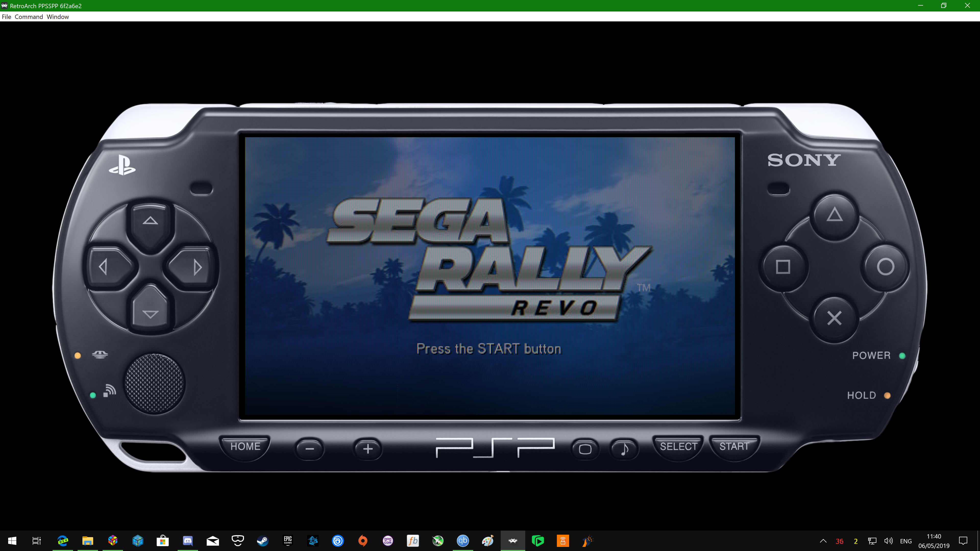The image size is (980, 551).
Task: Open Microsoft Store from the taskbar
Action: [163, 541]
